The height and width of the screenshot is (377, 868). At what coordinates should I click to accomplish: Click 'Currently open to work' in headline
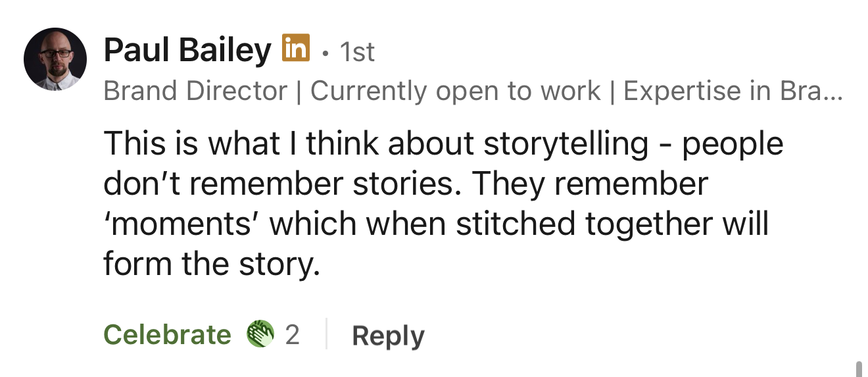coord(455,91)
